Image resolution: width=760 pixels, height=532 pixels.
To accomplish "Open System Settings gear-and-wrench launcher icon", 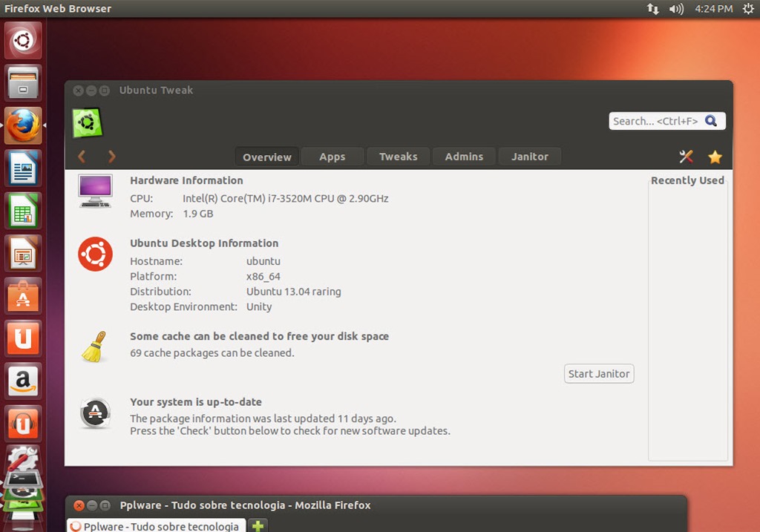I will pyautogui.click(x=23, y=459).
